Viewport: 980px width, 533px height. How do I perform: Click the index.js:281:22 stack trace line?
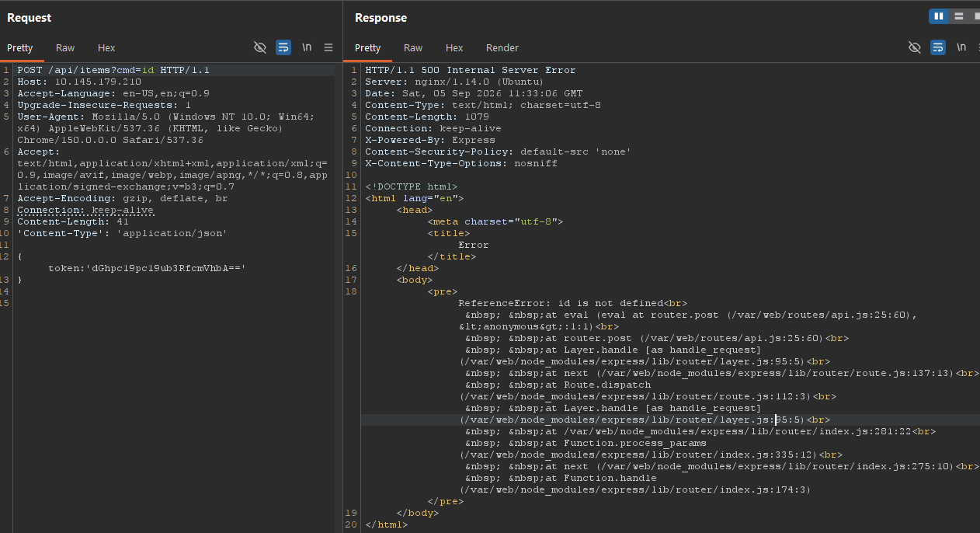(x=700, y=431)
